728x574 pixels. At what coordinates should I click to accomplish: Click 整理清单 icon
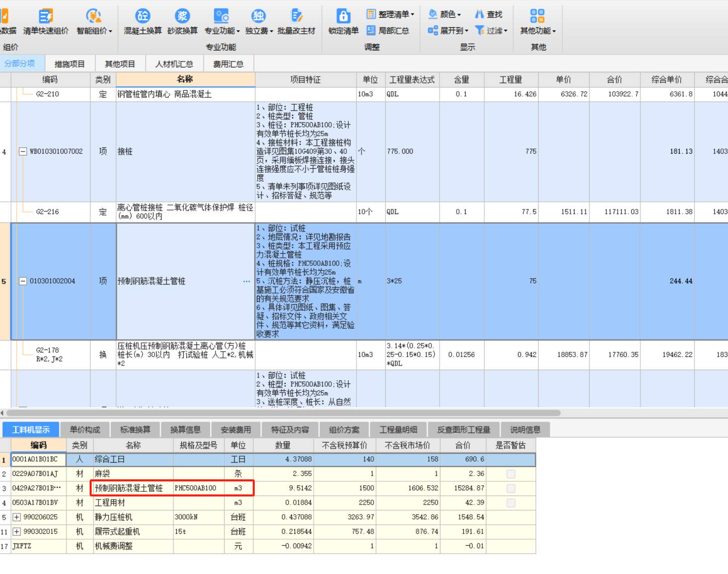tap(371, 14)
